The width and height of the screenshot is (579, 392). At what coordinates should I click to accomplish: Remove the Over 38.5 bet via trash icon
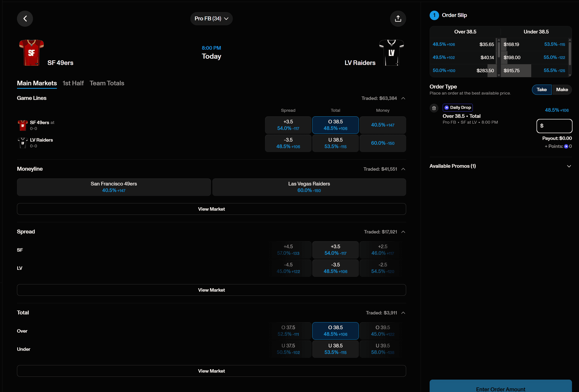pos(434,108)
